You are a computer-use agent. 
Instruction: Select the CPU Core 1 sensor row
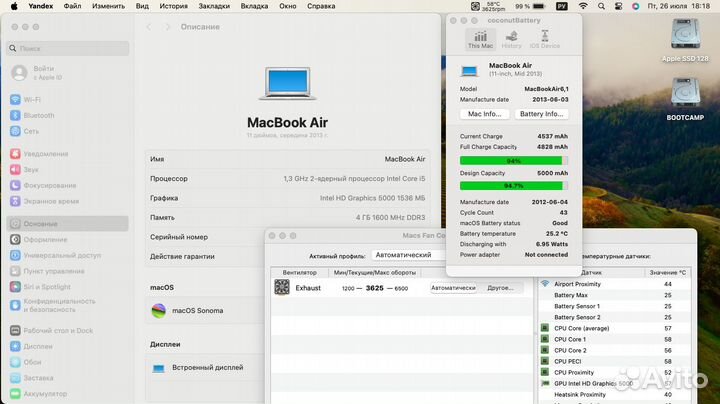(615, 339)
